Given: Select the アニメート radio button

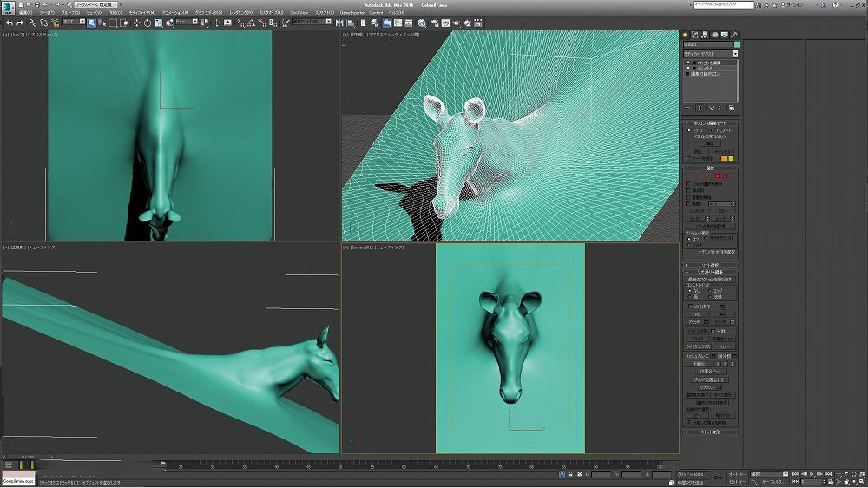Looking at the screenshot, I should tap(713, 130).
